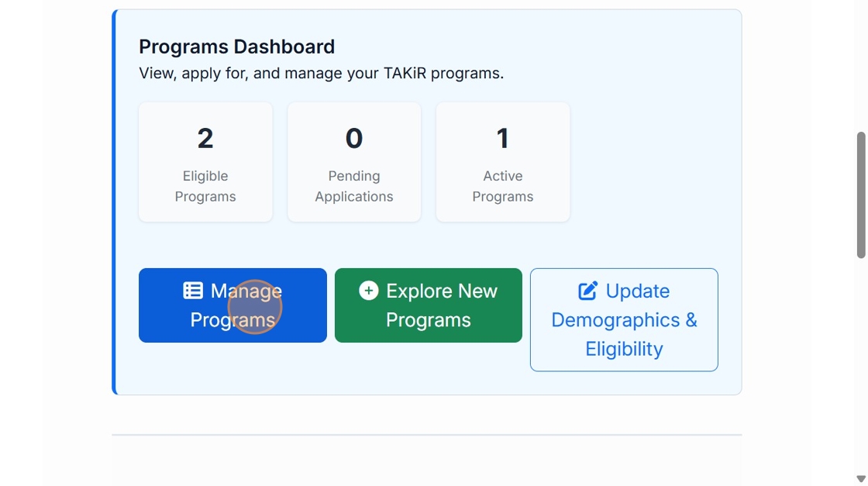
Task: Click the Pending Applications stat card
Action: click(354, 162)
